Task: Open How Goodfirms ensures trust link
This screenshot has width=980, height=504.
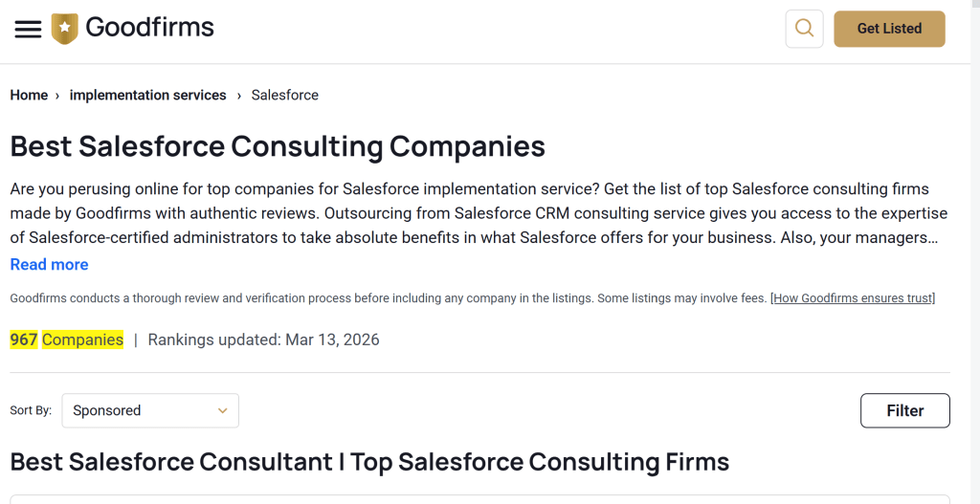Action: click(853, 298)
